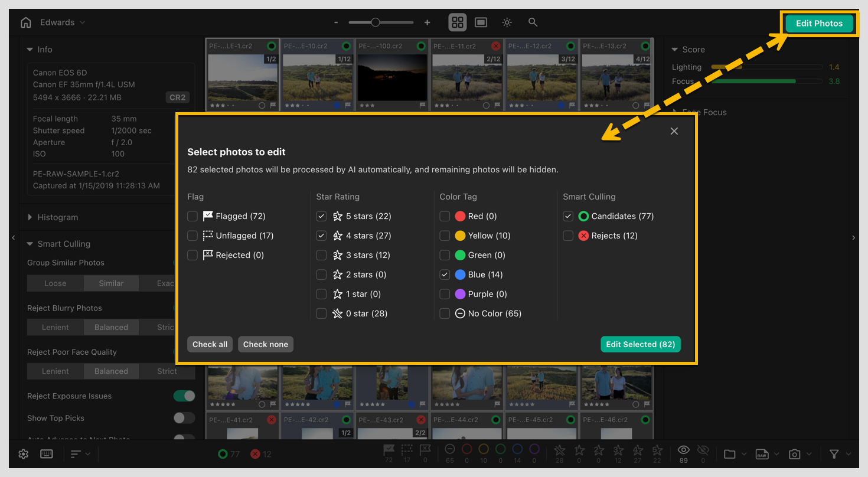Check the Flagged (72) checkbox

coord(192,216)
